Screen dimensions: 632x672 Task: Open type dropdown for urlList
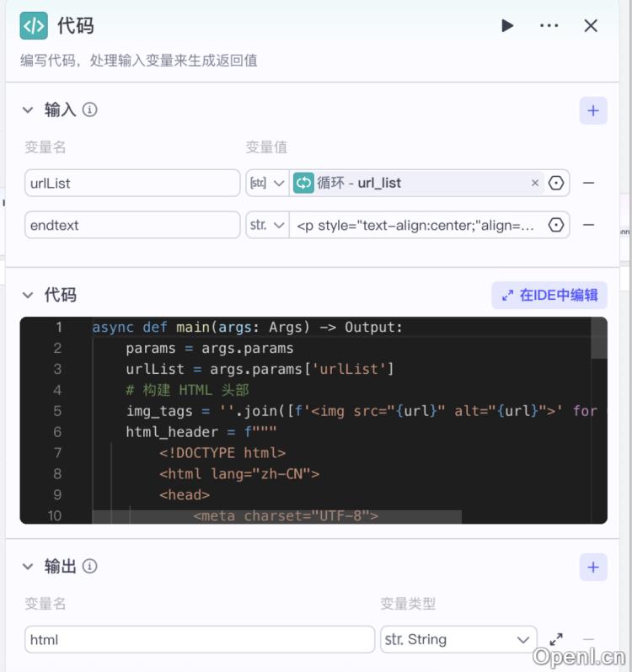[267, 183]
